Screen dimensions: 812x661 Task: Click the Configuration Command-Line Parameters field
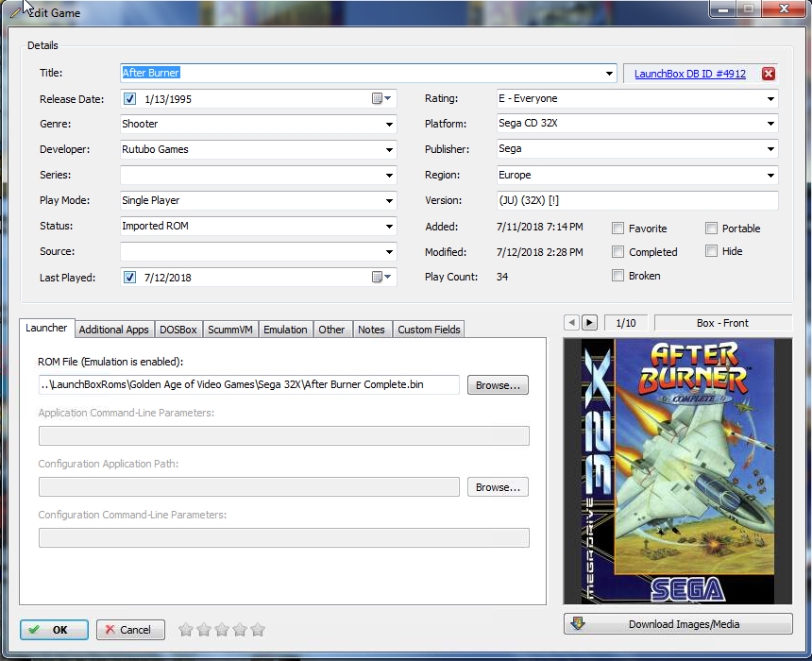[284, 537]
